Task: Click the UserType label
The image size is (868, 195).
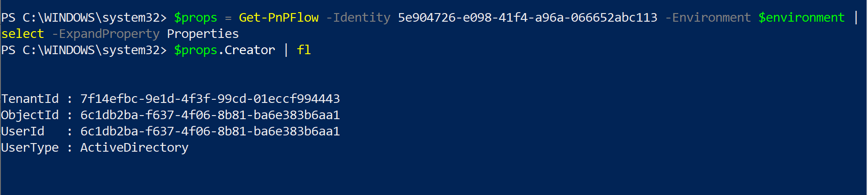Action: point(30,148)
